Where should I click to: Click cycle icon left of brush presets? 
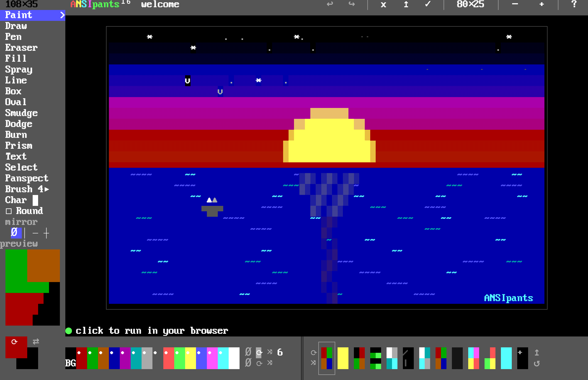point(314,353)
